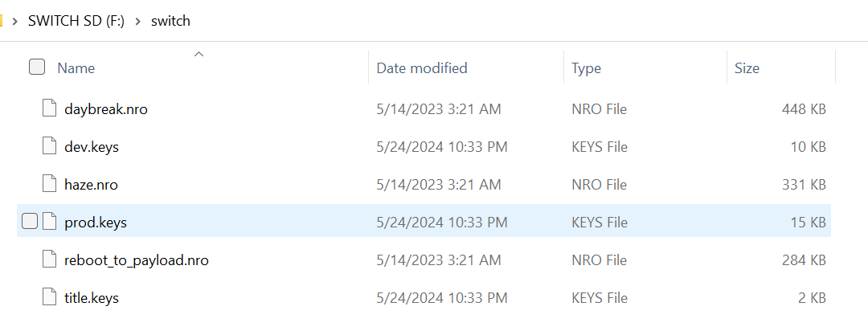The image size is (868, 331).
Task: Click the dev.keys file icon
Action: tap(50, 147)
